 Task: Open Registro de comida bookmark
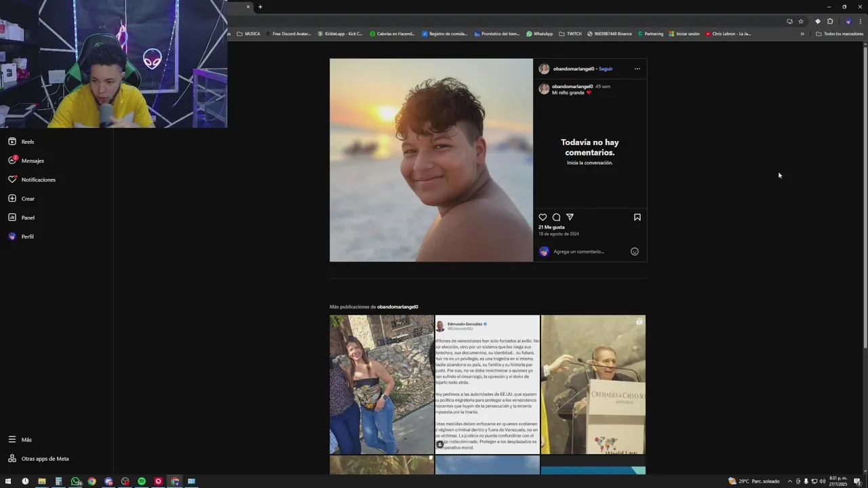coord(445,34)
